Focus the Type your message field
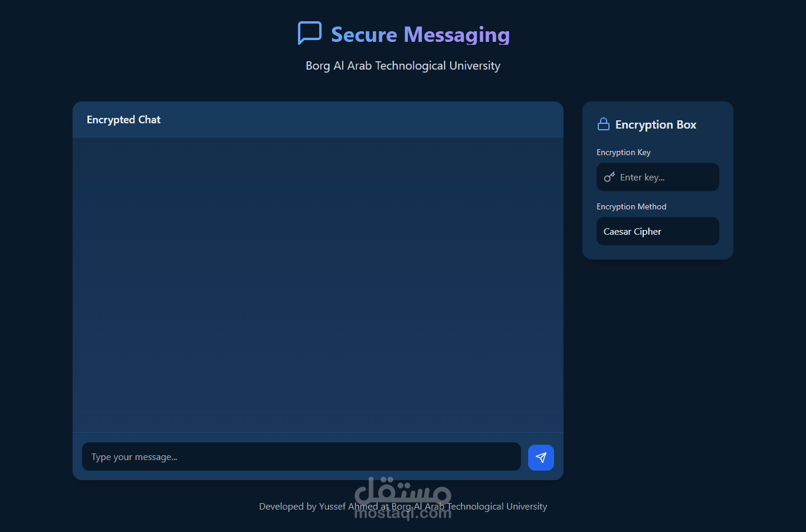This screenshot has height=532, width=806. (x=302, y=457)
